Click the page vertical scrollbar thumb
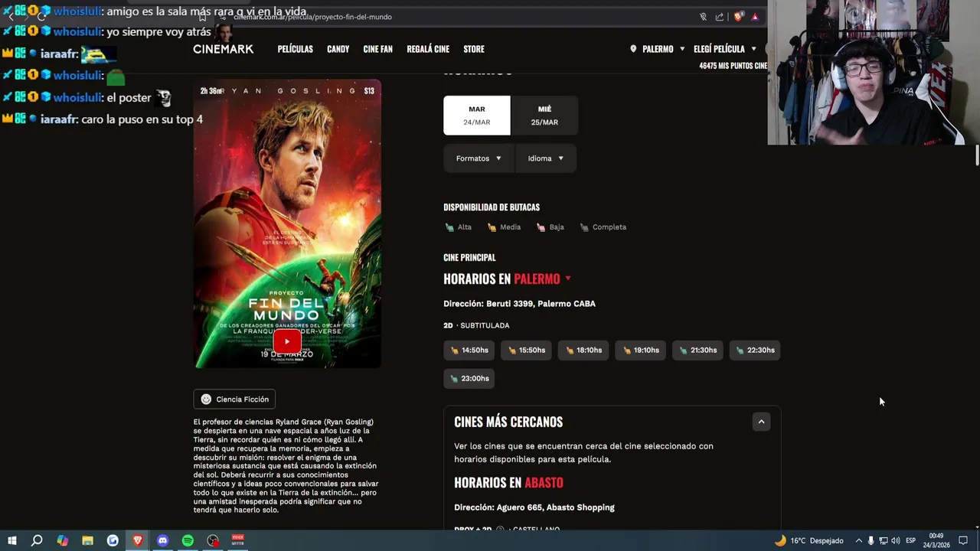The image size is (980, 551). click(x=976, y=155)
